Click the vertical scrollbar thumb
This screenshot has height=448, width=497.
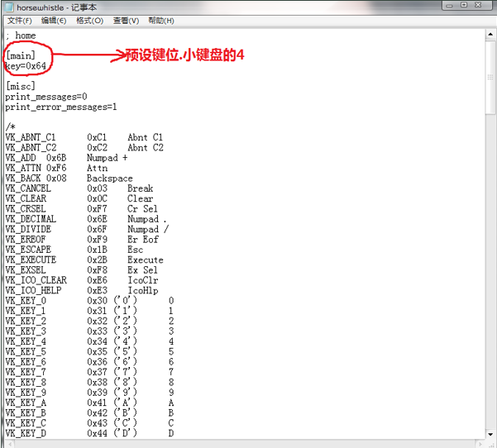(490, 77)
